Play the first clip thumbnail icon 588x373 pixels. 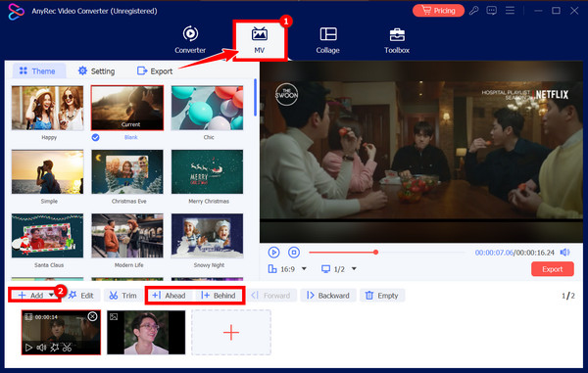(x=28, y=348)
